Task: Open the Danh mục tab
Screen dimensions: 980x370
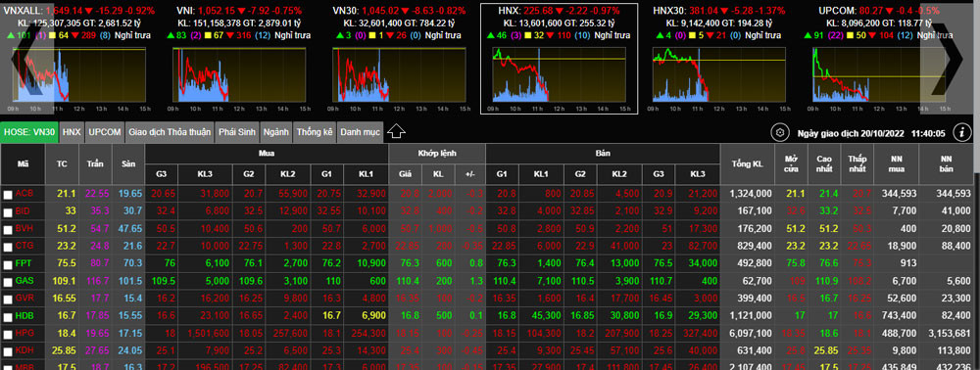Action: pyautogui.click(x=360, y=132)
